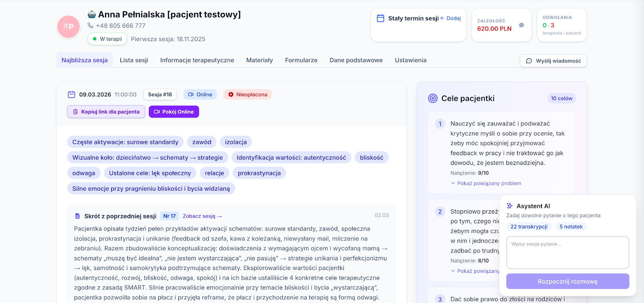Click the sparkle icon in Asystent AI
The image size is (644, 303).
tap(510, 206)
